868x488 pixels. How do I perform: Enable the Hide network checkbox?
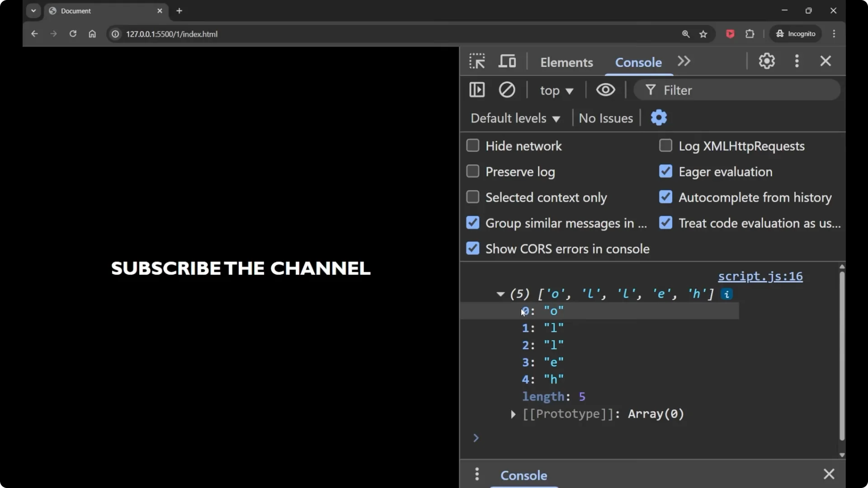[473, 145]
